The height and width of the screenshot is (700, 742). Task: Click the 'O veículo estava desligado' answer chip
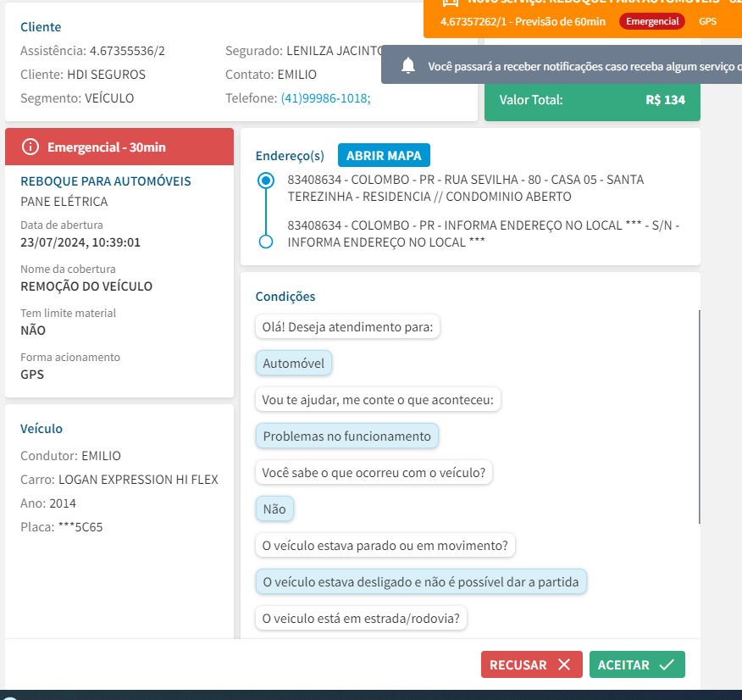coord(421,581)
